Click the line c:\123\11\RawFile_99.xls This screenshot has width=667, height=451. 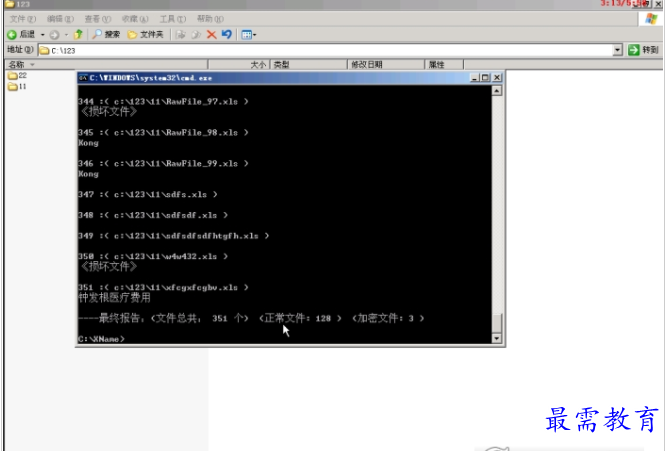(163, 164)
